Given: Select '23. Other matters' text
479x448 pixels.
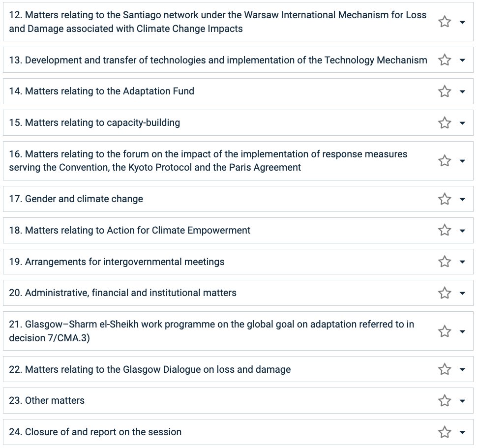Looking at the screenshot, I should pos(47,400).
